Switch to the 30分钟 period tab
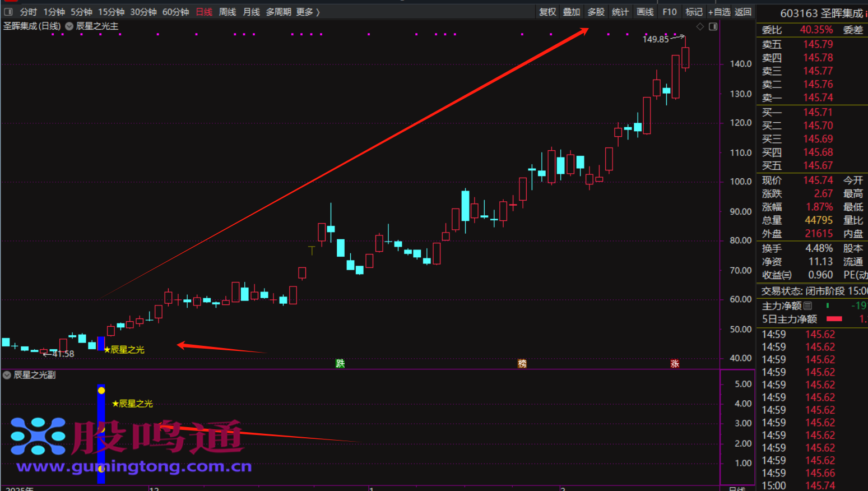Viewport: 868px width, 491px height. 143,12
